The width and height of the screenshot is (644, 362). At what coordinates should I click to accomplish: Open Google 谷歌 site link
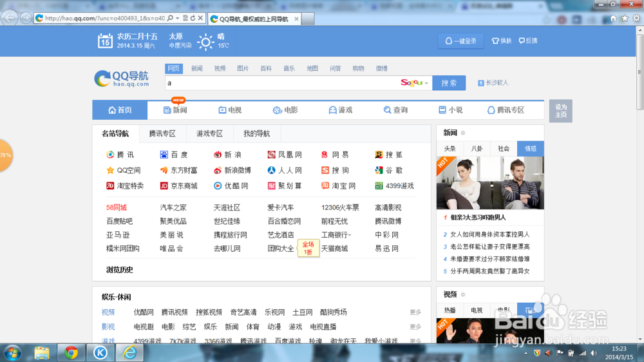point(389,170)
